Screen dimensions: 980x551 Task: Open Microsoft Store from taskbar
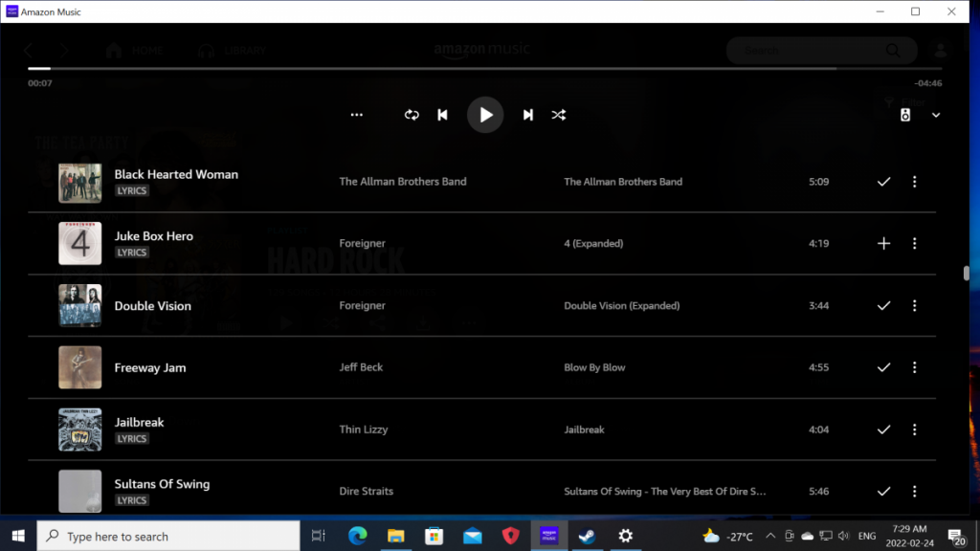click(x=434, y=536)
